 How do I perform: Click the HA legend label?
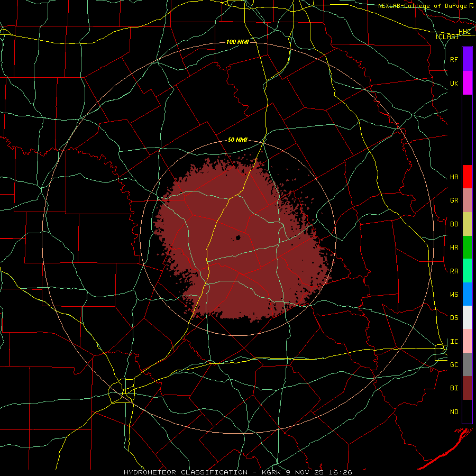pyautogui.click(x=454, y=177)
